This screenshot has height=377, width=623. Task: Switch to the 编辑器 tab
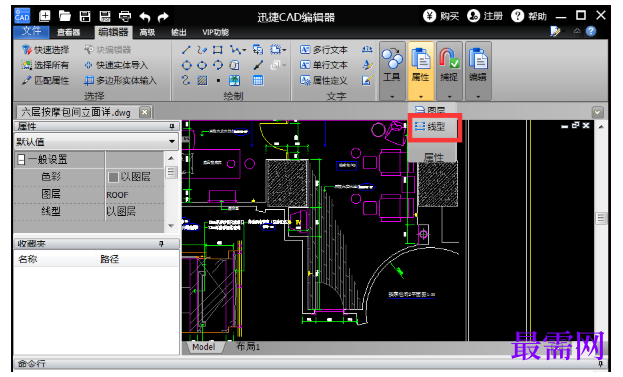[x=113, y=32]
